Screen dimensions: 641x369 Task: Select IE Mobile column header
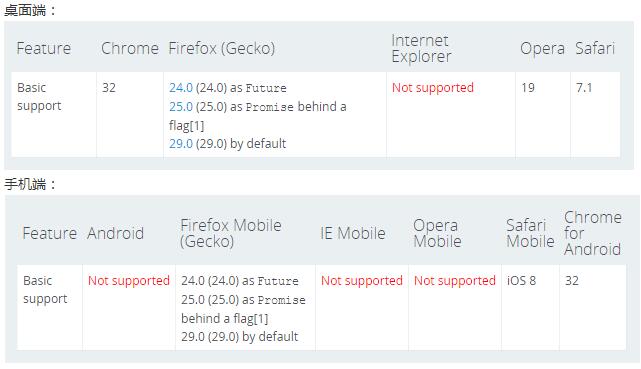pyautogui.click(x=353, y=233)
